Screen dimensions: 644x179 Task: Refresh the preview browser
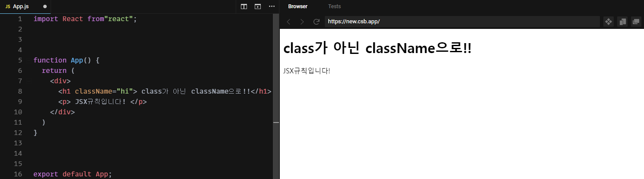pyautogui.click(x=316, y=22)
